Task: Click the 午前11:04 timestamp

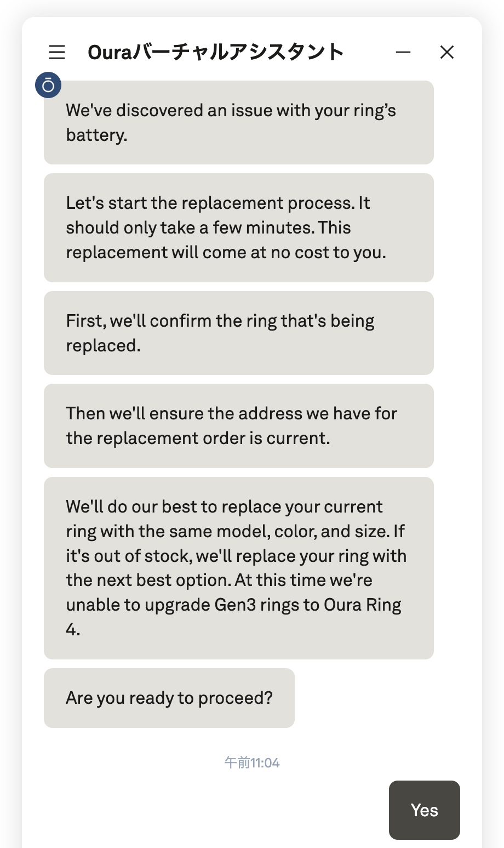Action: tap(252, 762)
